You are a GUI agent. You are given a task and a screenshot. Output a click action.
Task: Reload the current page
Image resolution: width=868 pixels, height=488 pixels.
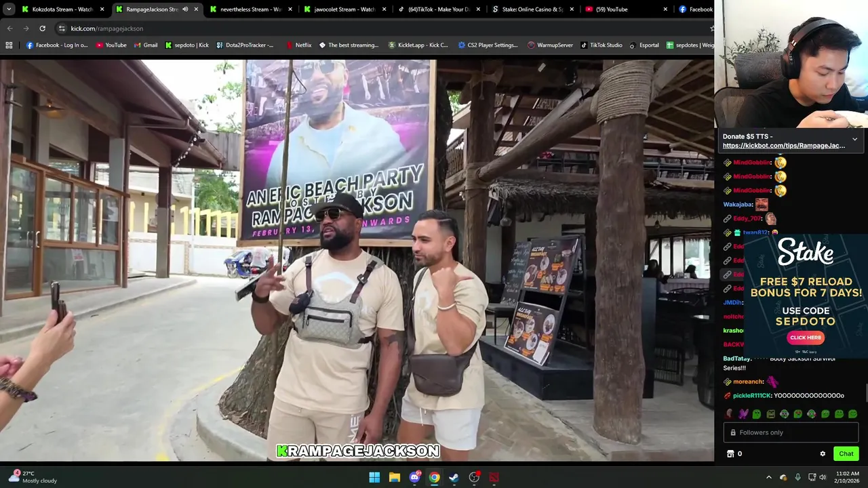[42, 28]
